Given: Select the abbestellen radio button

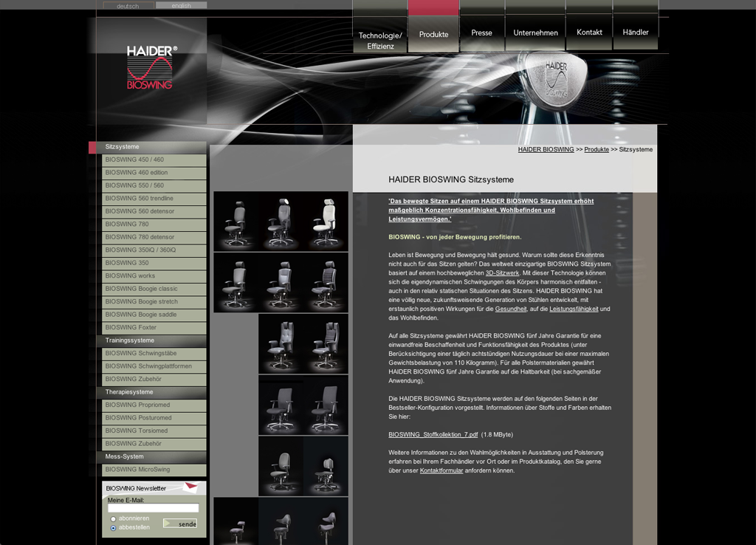Looking at the screenshot, I should 113,527.
